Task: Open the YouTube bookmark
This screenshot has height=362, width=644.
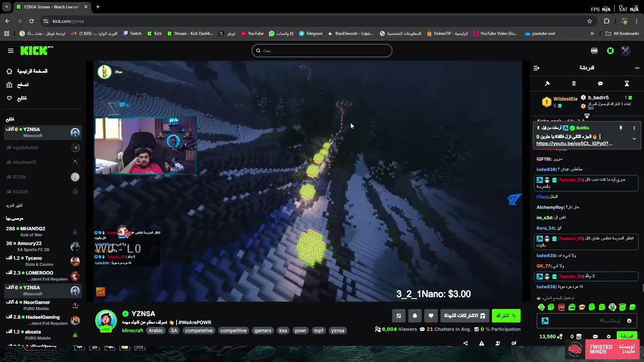Action: 252,34
